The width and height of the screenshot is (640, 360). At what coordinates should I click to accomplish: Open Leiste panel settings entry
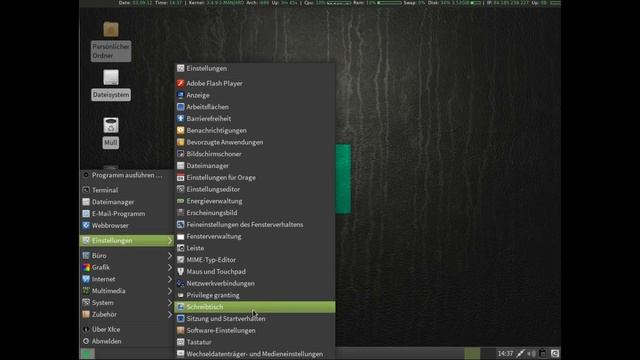(255, 248)
